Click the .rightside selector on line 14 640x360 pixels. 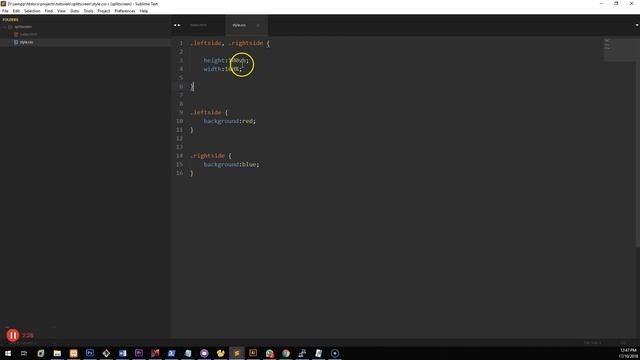(208, 156)
